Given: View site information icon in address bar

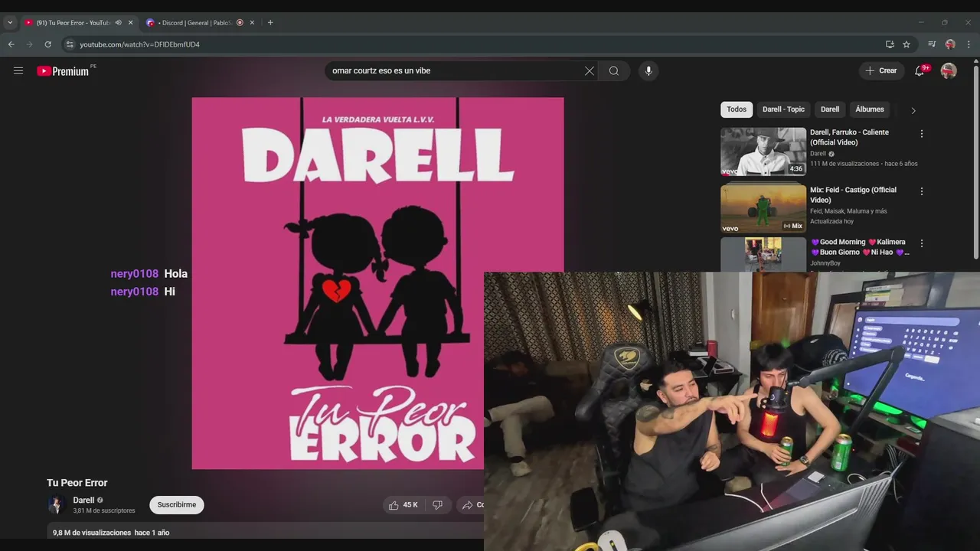Looking at the screenshot, I should (70, 44).
